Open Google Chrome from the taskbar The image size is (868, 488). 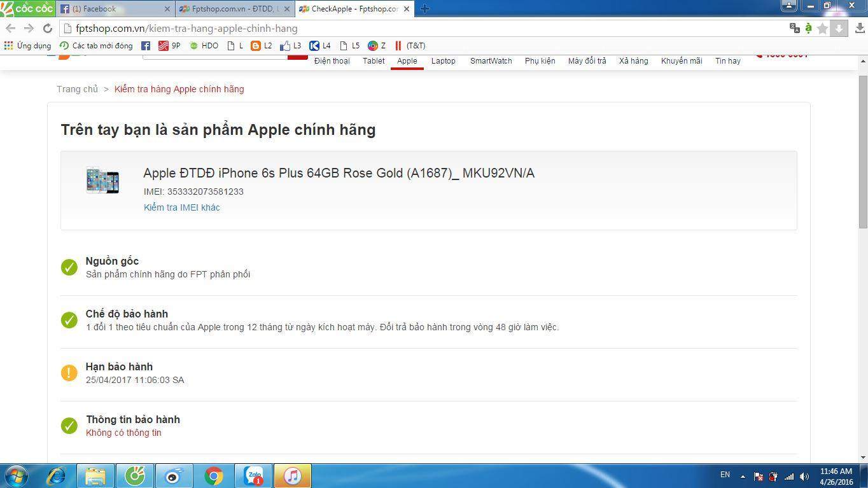coord(214,476)
